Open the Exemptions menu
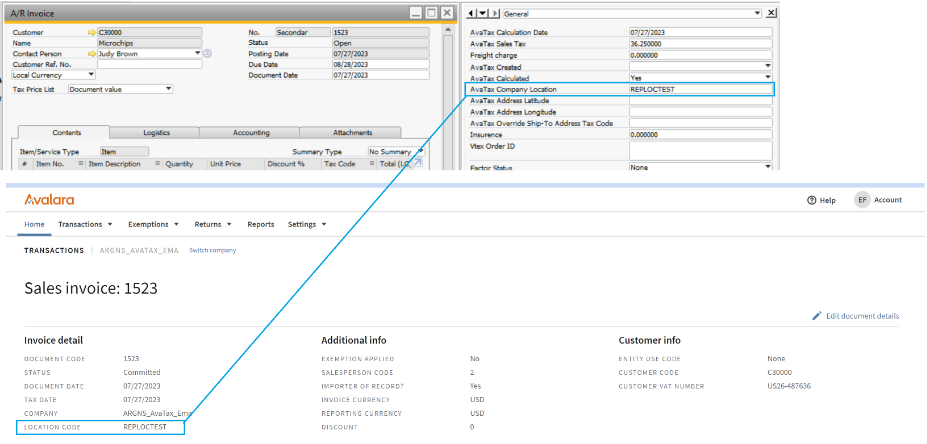927x444 pixels. coord(153,225)
